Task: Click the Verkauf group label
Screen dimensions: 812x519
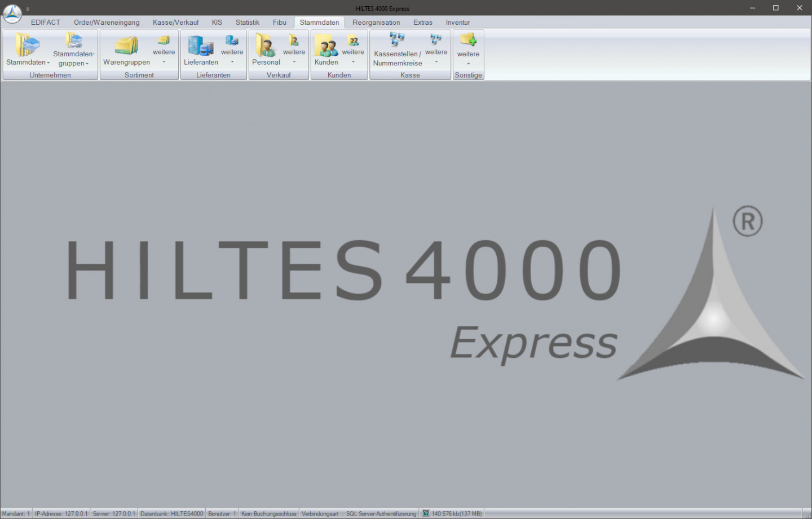Action: point(279,75)
